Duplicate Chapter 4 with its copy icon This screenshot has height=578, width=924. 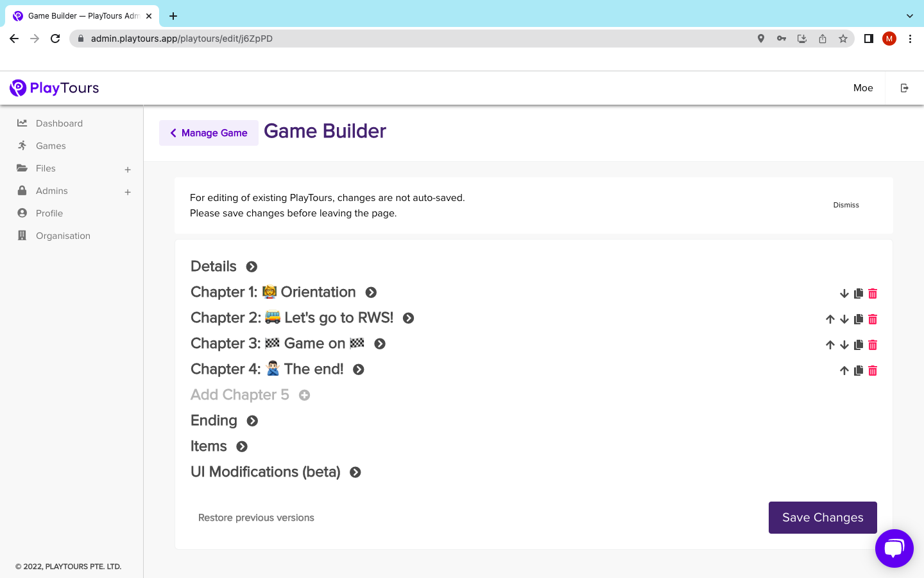[859, 371]
